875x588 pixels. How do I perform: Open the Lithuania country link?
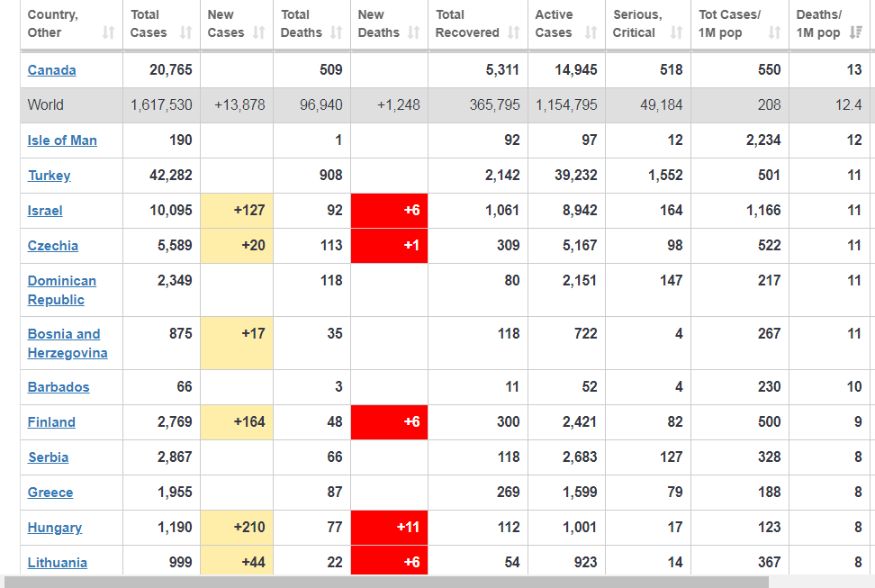click(58, 563)
